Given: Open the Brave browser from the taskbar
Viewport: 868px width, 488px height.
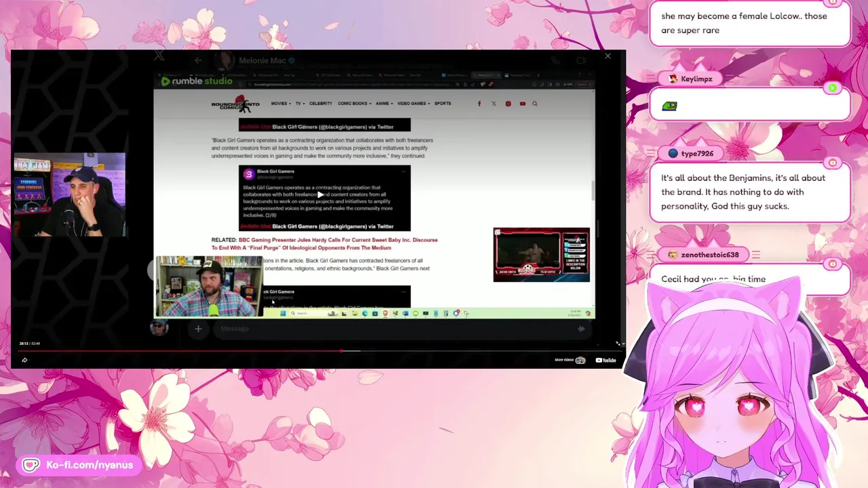Looking at the screenshot, I should [x=385, y=313].
